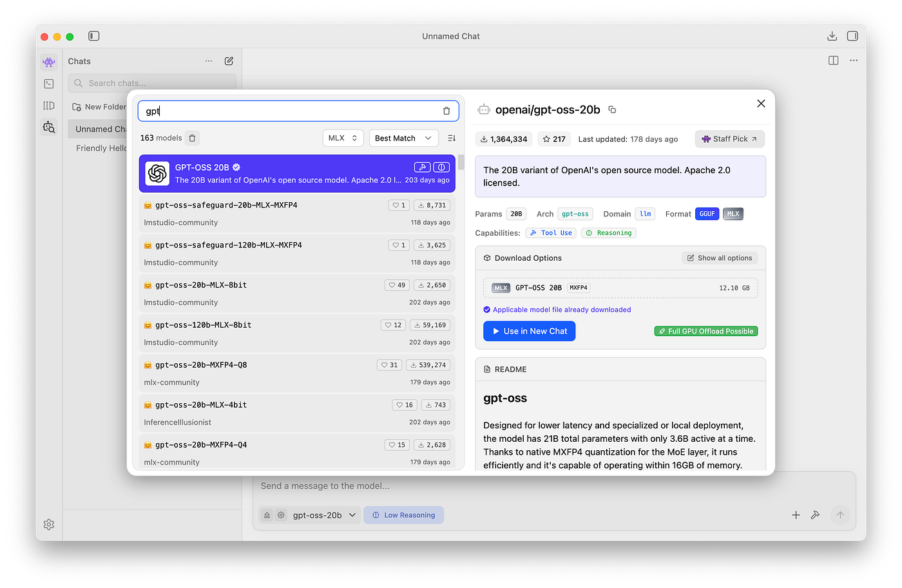Viewport: 902px width, 588px height.
Task: Click robot icon beside openai/gpt-oss-20b title
Action: pyautogui.click(x=484, y=110)
